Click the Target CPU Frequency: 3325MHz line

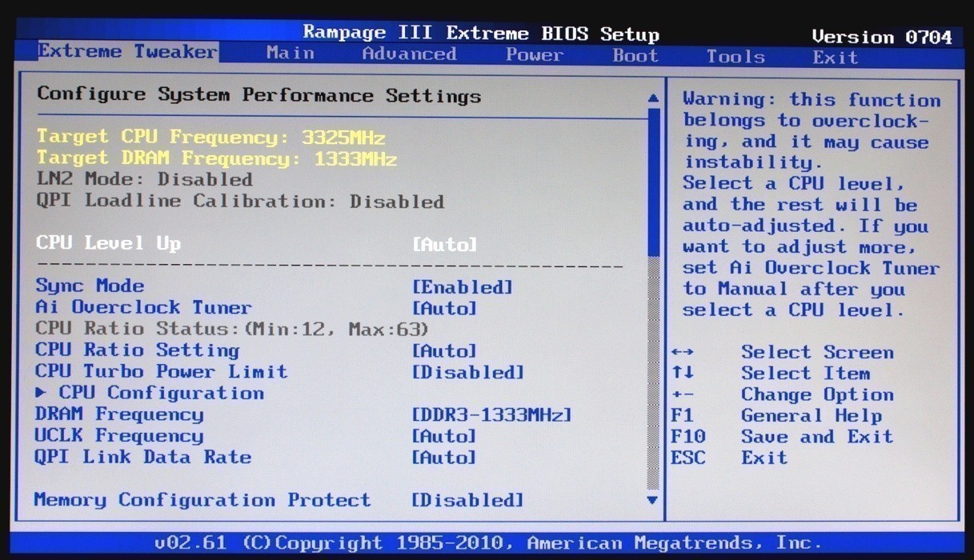coord(211,137)
